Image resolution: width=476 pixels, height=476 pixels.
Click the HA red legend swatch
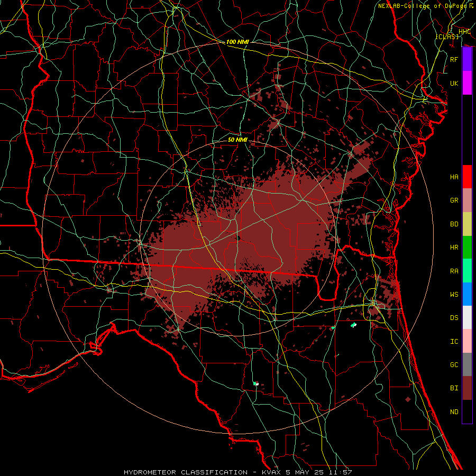pos(467,177)
